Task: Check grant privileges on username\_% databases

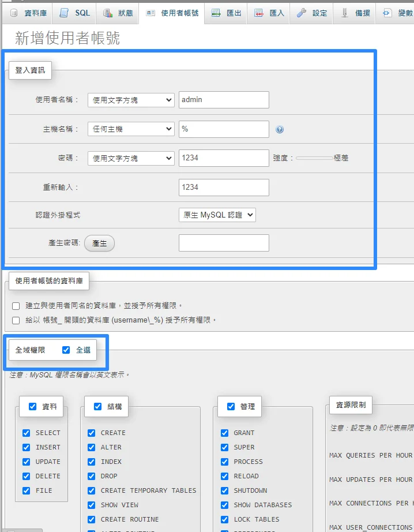Action: 16,320
